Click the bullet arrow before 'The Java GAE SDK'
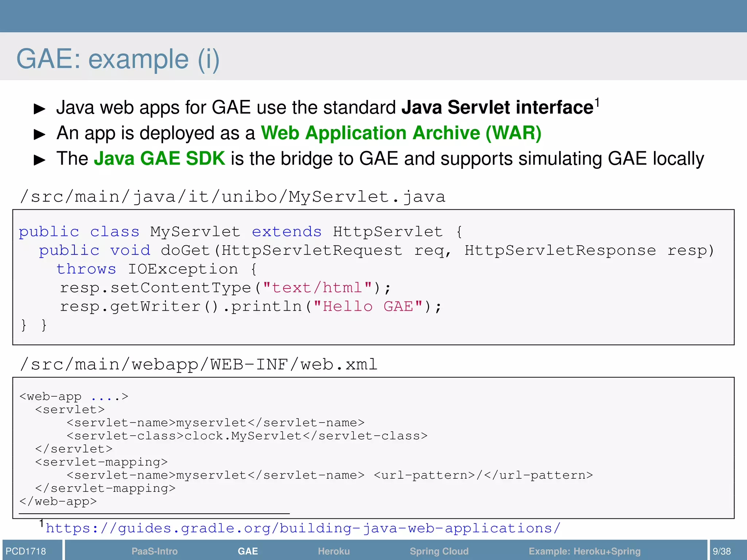747x560 pixels. (39, 160)
